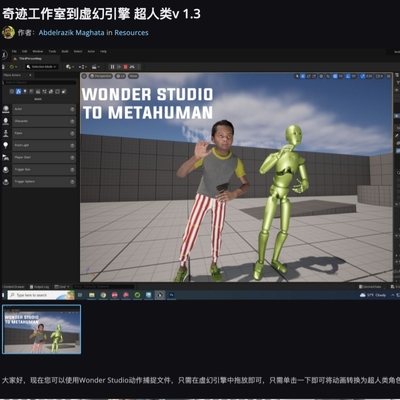400x400 pixels.
Task: Open the Tools menu in Unreal Editor
Action: tap(52, 51)
